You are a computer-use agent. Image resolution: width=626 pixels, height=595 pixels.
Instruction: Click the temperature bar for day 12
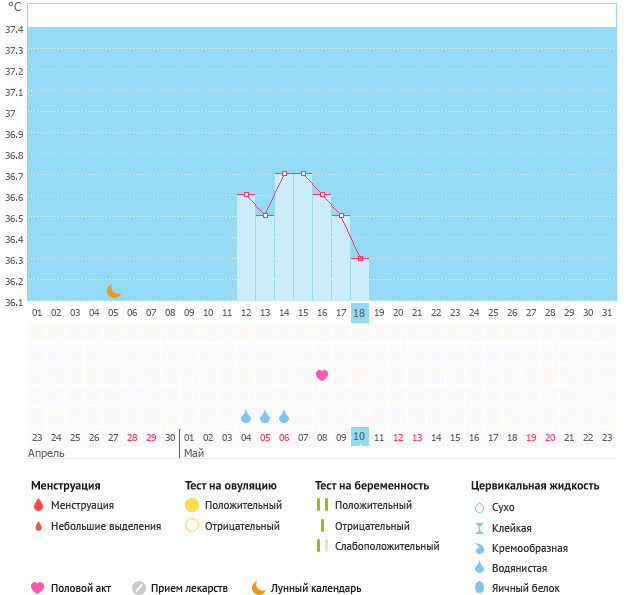point(246,250)
